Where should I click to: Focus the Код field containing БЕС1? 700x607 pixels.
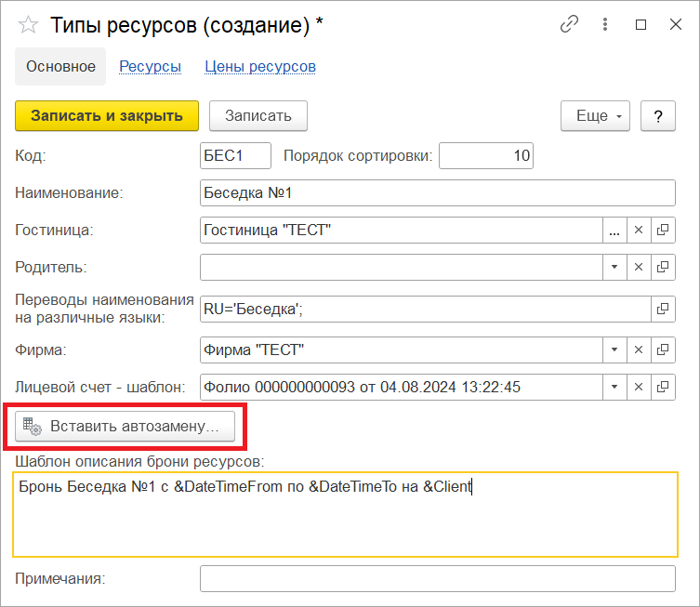pos(235,156)
